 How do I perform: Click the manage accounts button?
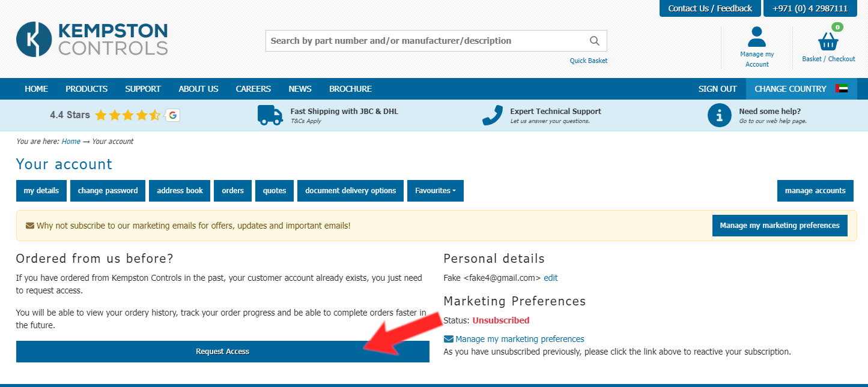(x=815, y=191)
